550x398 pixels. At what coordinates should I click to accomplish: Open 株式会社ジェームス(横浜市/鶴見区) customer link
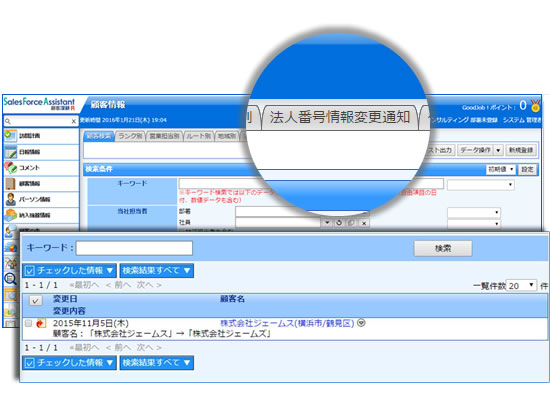[287, 323]
